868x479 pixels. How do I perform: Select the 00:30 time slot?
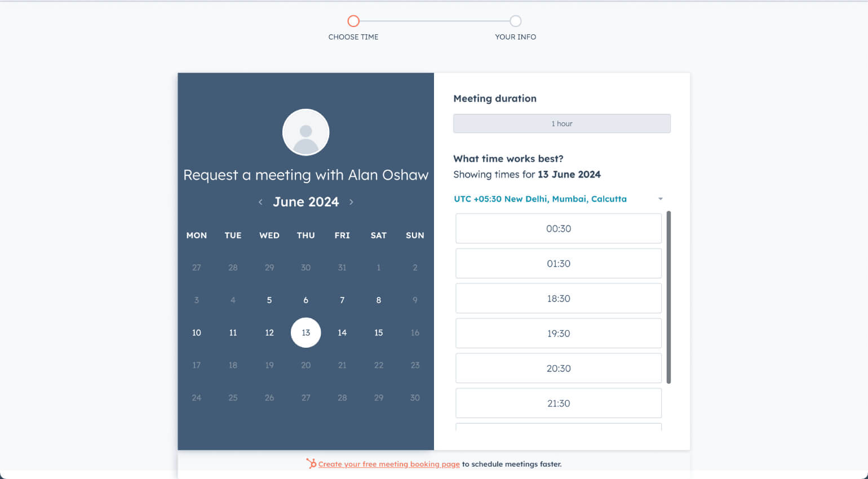(558, 228)
